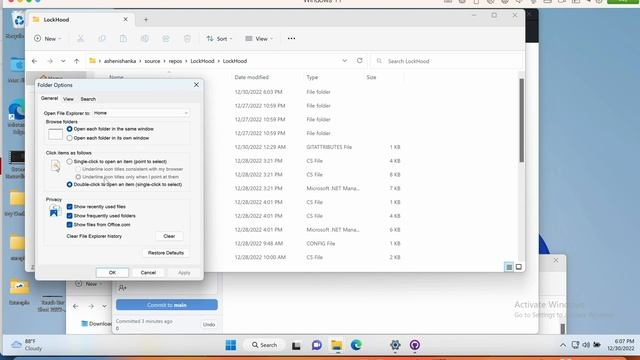Select Double-click to open an item

[x=69, y=184]
